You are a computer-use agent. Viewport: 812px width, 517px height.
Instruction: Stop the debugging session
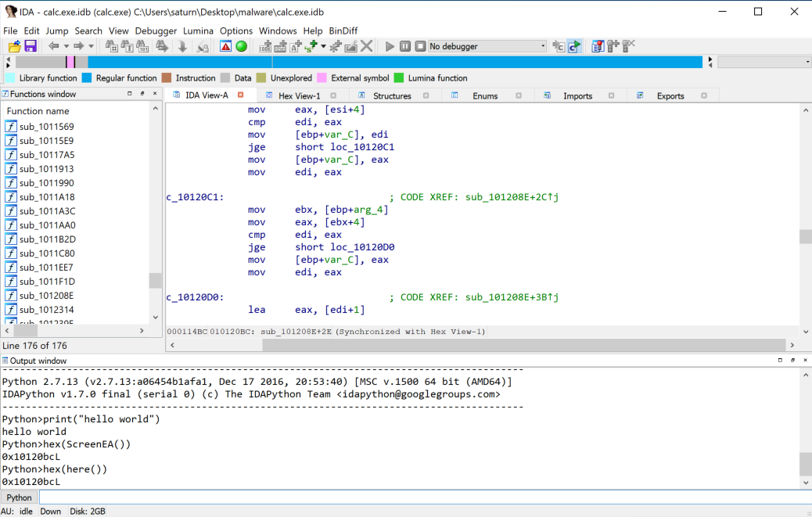[x=419, y=46]
